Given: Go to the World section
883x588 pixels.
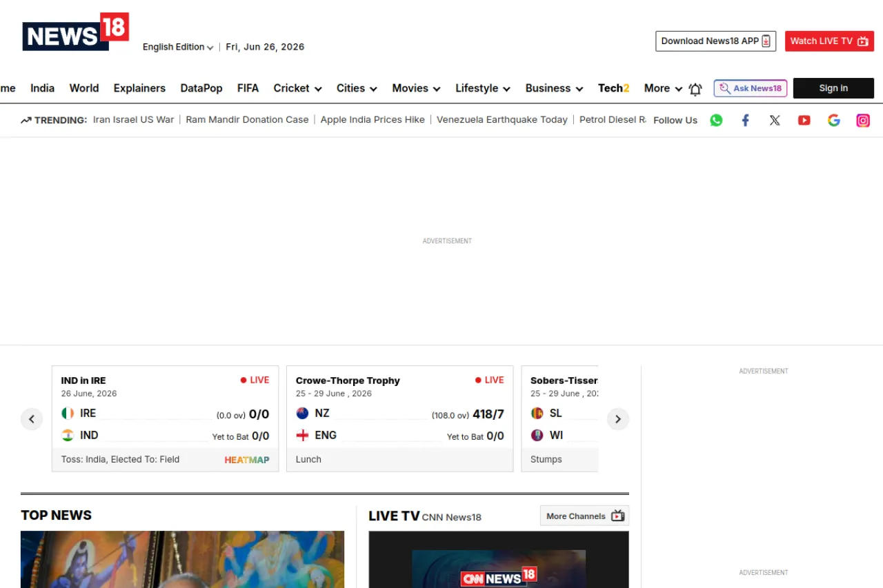Looking at the screenshot, I should point(84,88).
